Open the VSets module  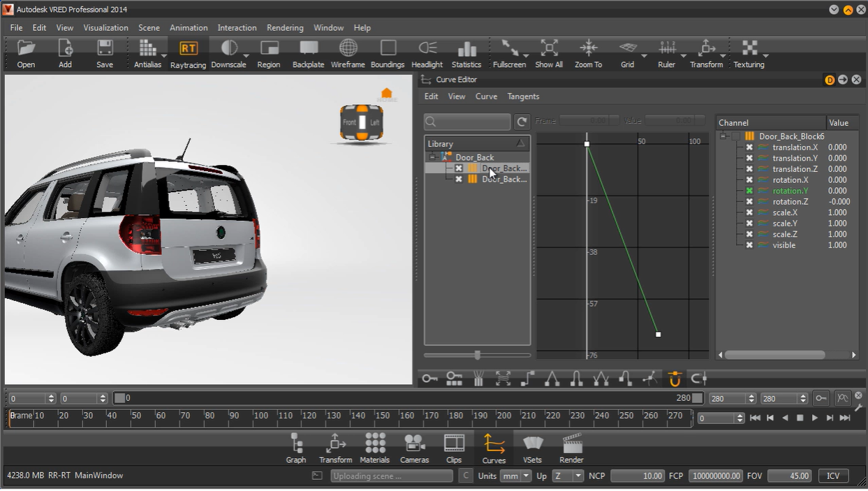532,448
